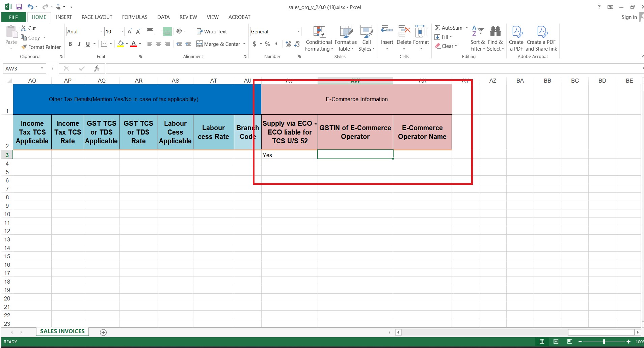
Task: Zoom in using the plus button
Action: tap(628, 342)
